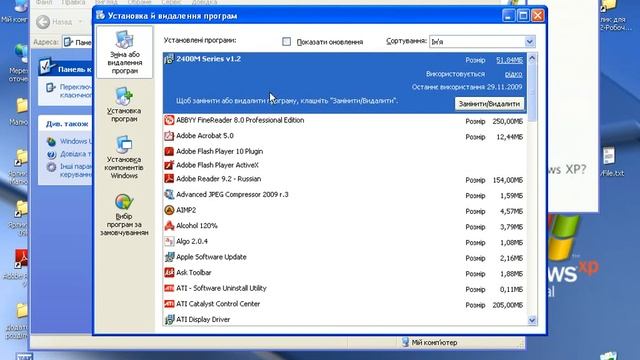Click the help question-mark icon under Див. також

(x=51, y=154)
